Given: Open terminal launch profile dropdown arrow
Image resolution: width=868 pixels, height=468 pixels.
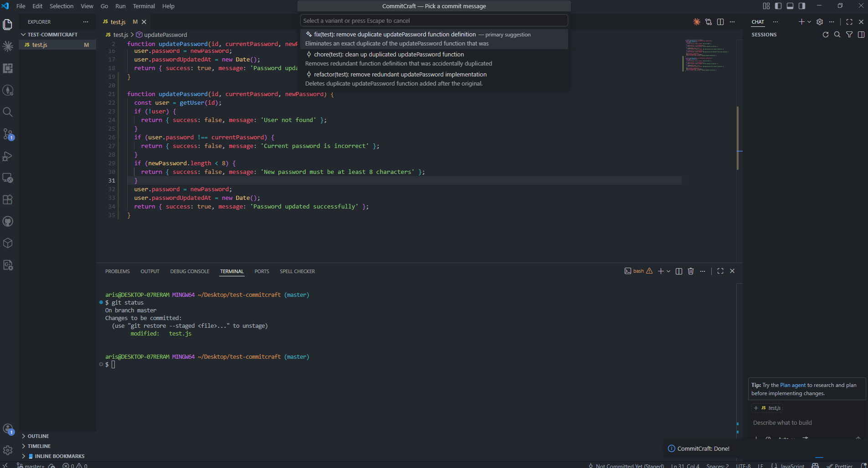Looking at the screenshot, I should click(668, 271).
